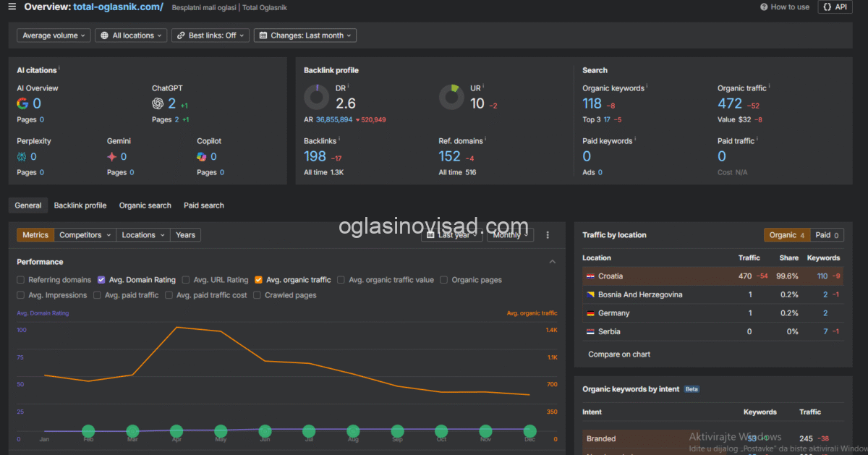Open the Competitors dropdown
The height and width of the screenshot is (455, 868).
[x=85, y=235]
